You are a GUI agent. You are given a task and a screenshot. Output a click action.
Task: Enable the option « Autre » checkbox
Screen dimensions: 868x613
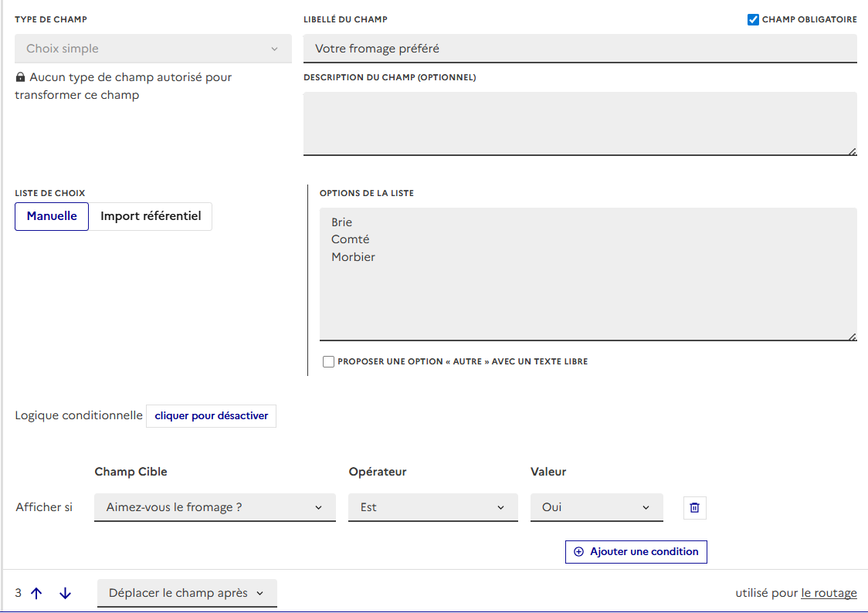329,361
